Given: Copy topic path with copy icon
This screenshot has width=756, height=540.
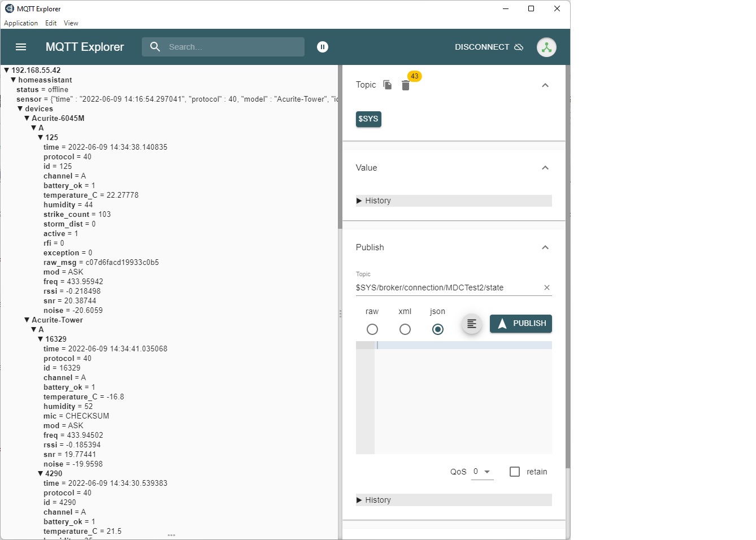Looking at the screenshot, I should tap(388, 85).
